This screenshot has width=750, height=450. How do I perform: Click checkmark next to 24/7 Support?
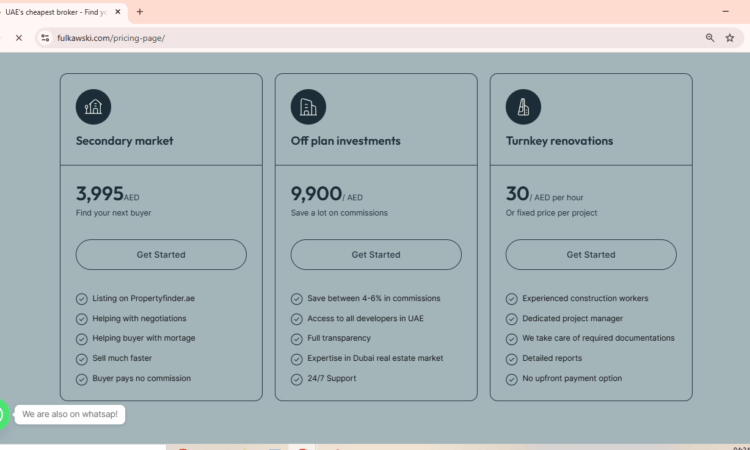296,379
